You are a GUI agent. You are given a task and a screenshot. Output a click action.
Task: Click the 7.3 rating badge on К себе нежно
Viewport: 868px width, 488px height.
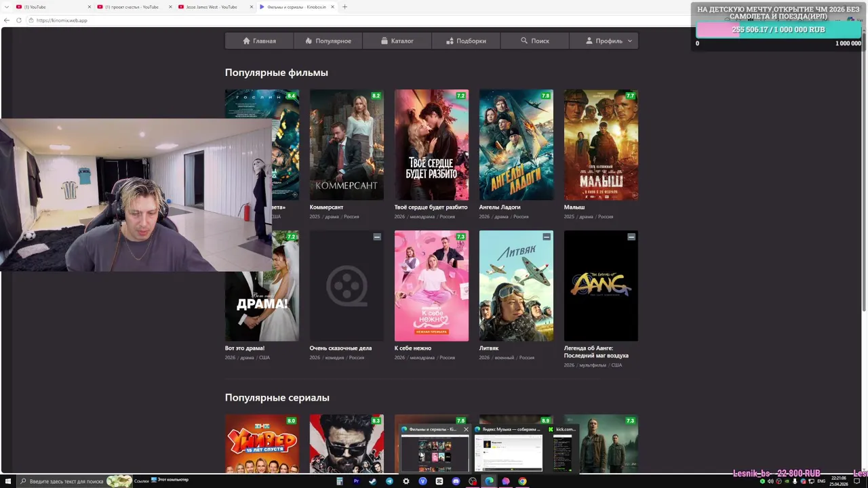[x=461, y=237]
